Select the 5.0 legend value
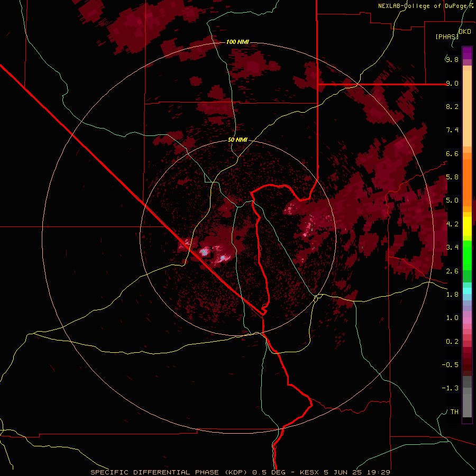The height and width of the screenshot is (476, 476). pos(452,200)
